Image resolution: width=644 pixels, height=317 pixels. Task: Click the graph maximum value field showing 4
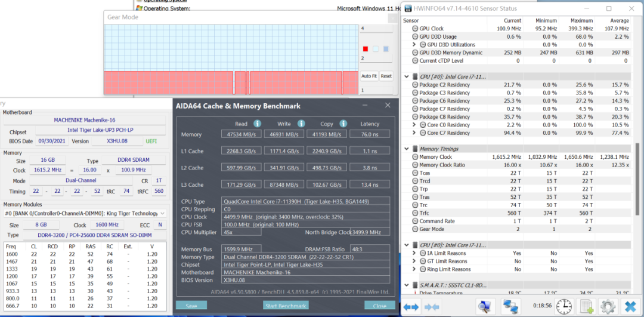coord(376,29)
